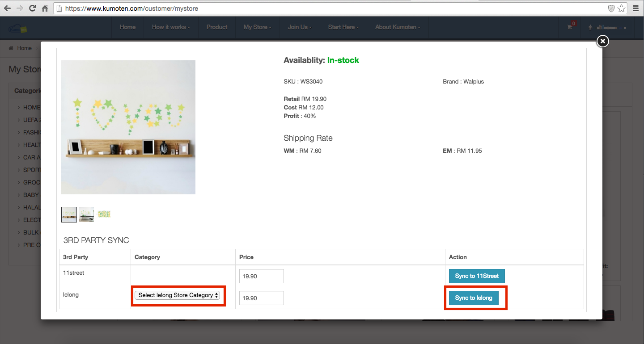Click the user account icon

click(591, 27)
